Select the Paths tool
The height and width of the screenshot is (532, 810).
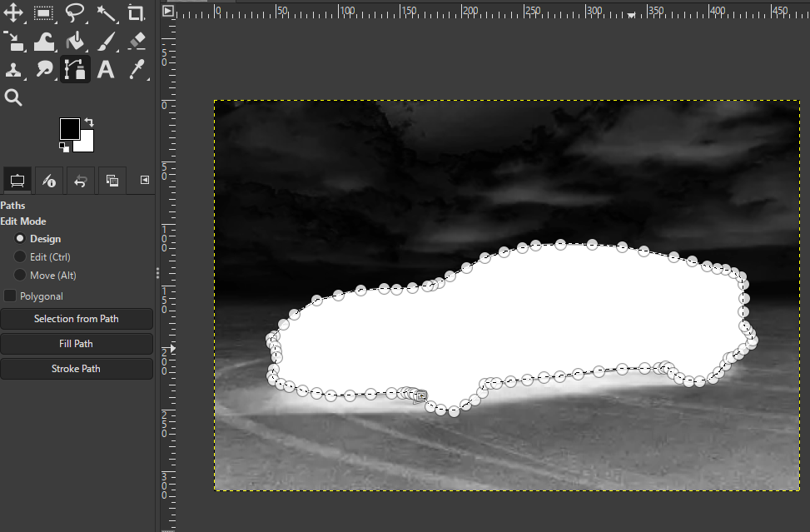pos(75,69)
